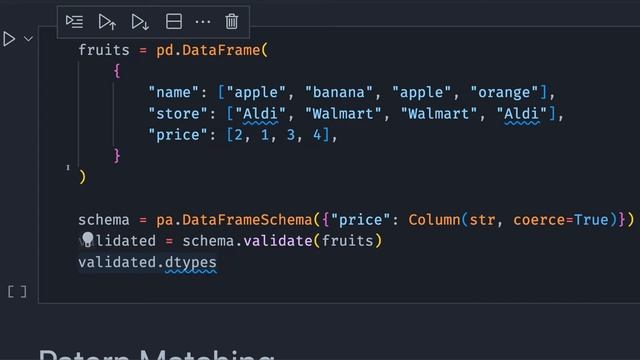Run cell by line icon in cell toolbar
This screenshot has width=640, height=360.
[x=74, y=21]
